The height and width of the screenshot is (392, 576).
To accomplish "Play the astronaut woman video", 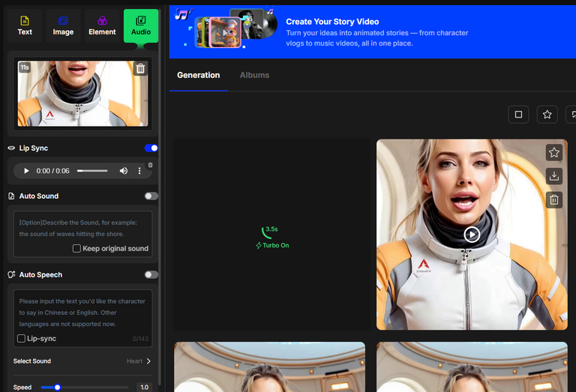I will click(472, 234).
